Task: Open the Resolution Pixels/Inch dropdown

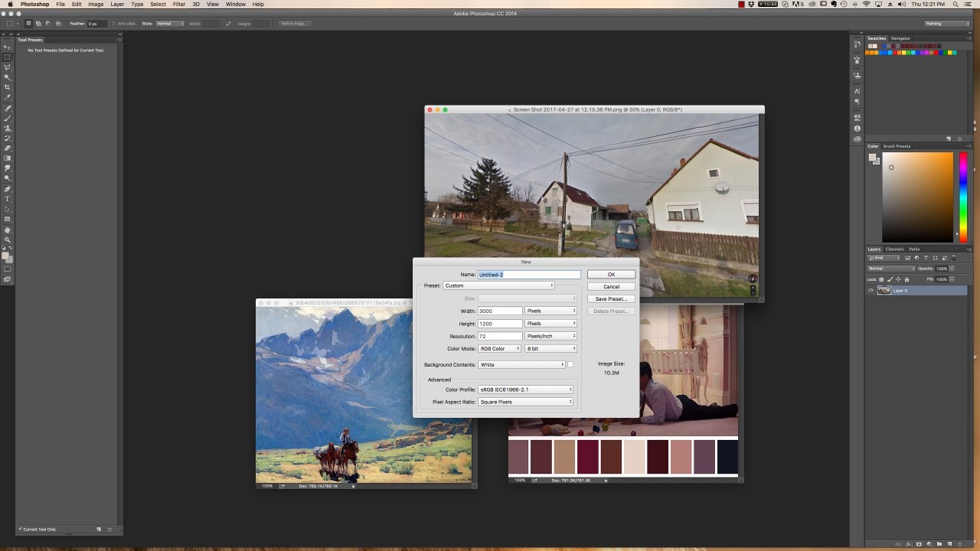Action: click(550, 336)
